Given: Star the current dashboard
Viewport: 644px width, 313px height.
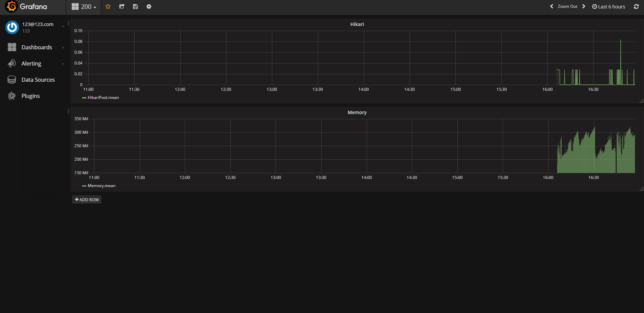Looking at the screenshot, I should (108, 6).
